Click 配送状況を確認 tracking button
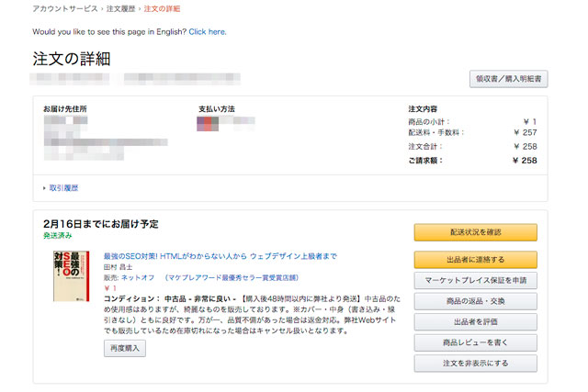 click(x=476, y=232)
